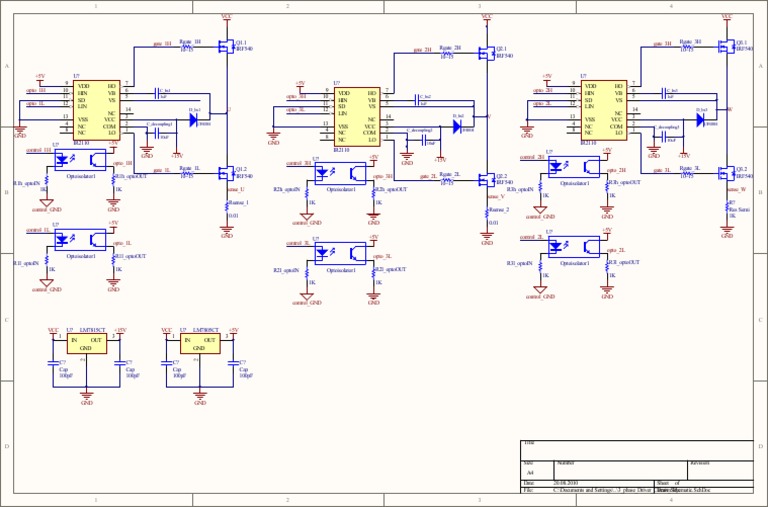Click the A4 size field in title block
The image size is (768, 507).
(x=530, y=473)
